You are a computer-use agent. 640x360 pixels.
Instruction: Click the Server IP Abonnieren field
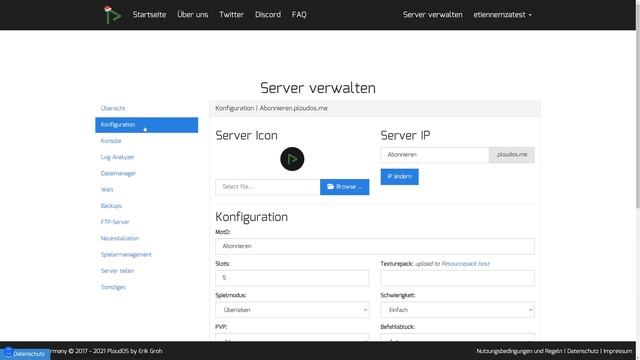click(x=435, y=155)
